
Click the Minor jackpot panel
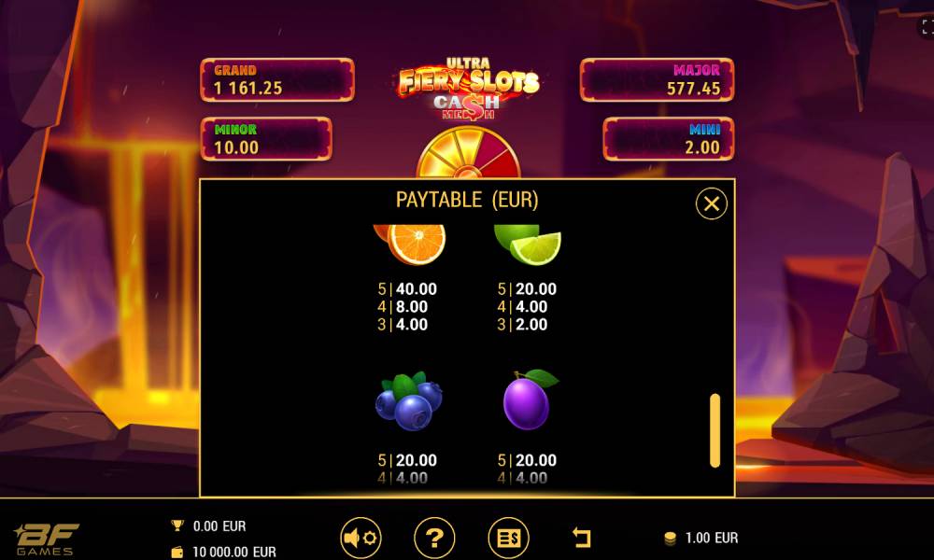point(266,139)
